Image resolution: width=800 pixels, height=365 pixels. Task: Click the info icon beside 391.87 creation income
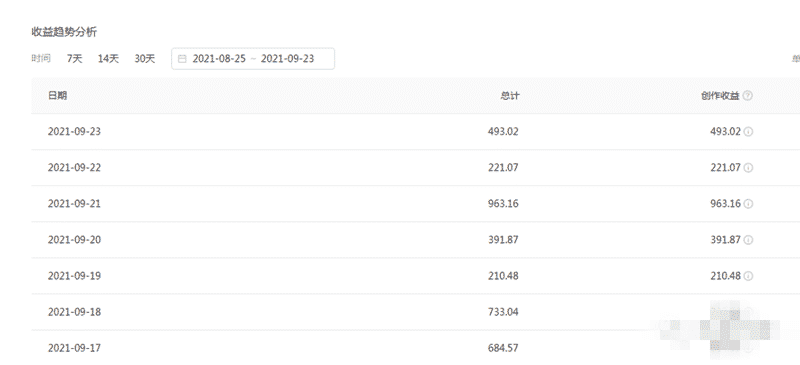(748, 240)
